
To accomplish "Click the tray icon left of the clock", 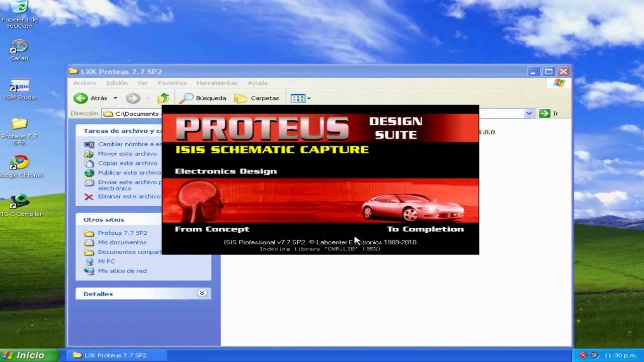I will point(594,355).
